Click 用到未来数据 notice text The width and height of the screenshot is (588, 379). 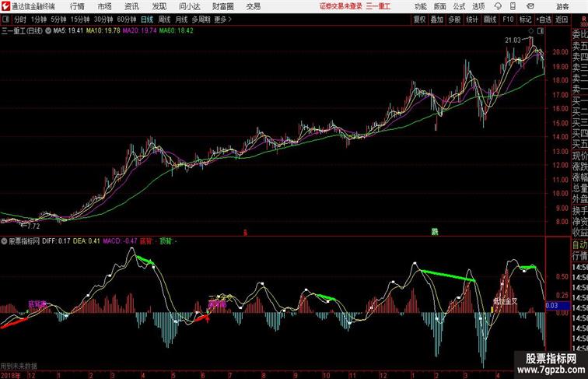click(19, 367)
